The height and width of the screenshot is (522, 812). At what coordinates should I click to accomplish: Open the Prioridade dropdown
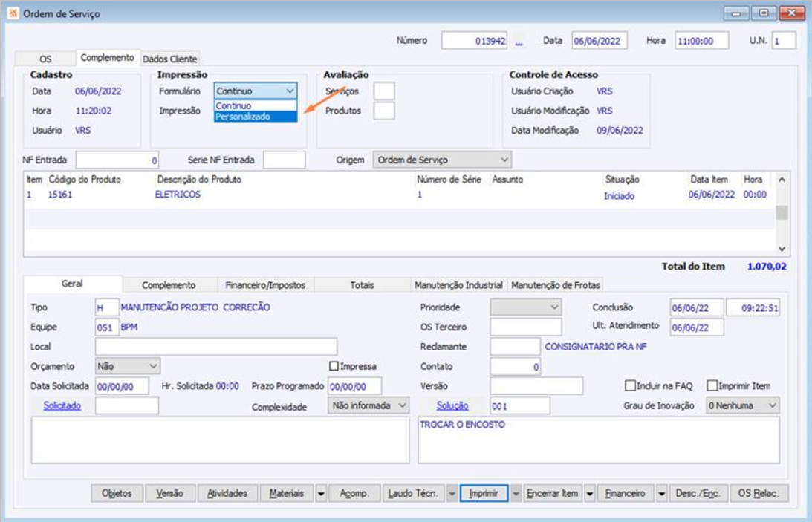(x=526, y=307)
